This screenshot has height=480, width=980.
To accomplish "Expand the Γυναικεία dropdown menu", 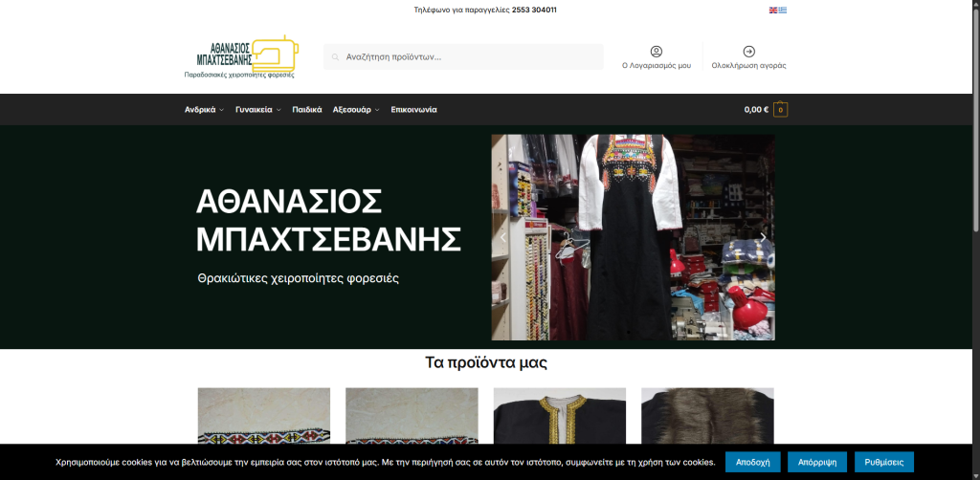I will tap(257, 110).
